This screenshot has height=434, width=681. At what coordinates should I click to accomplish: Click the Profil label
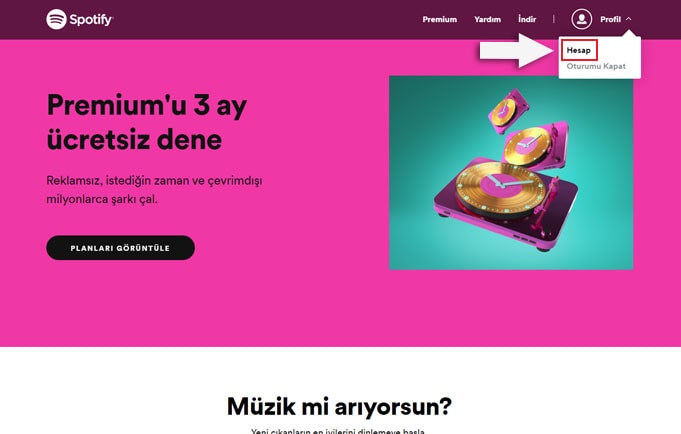(610, 20)
